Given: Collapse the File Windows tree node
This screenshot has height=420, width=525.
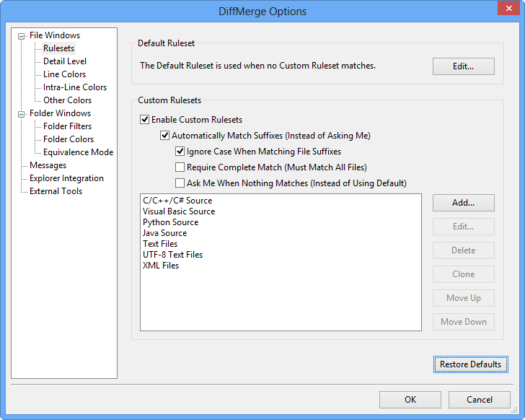Looking at the screenshot, I should [22, 35].
